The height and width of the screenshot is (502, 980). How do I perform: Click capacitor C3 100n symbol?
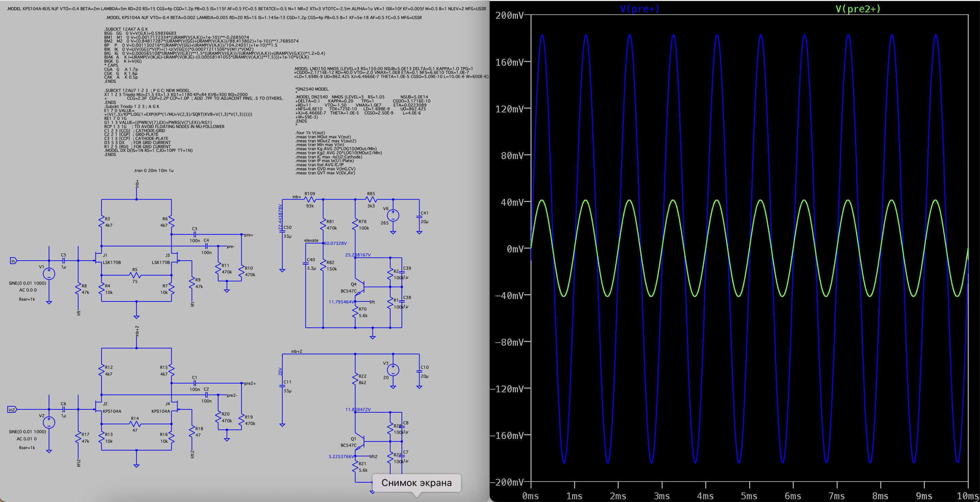pyautogui.click(x=194, y=234)
